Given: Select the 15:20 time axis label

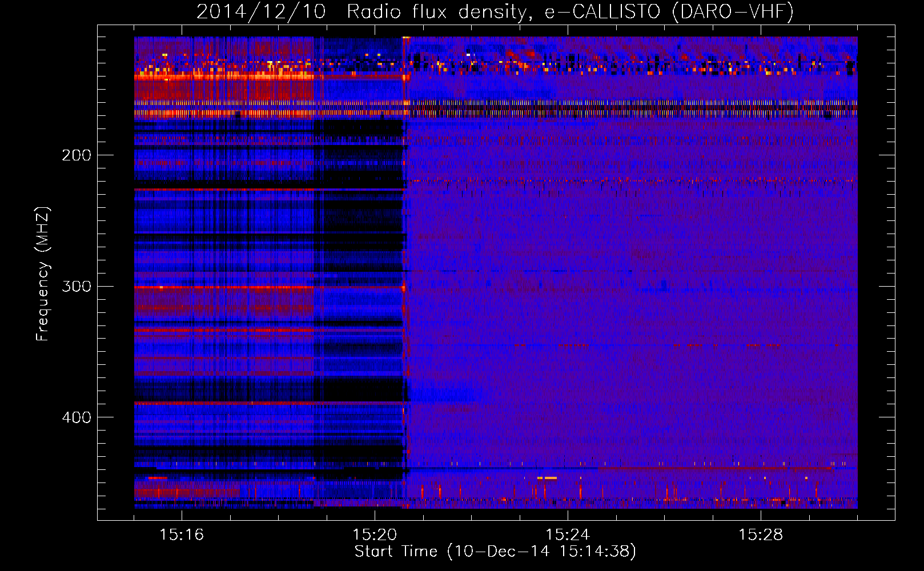Looking at the screenshot, I should tap(375, 535).
